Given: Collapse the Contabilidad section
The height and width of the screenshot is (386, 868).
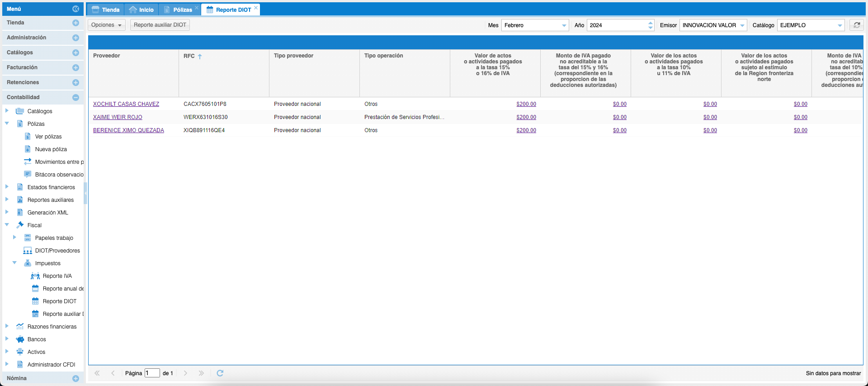Looking at the screenshot, I should coord(75,98).
